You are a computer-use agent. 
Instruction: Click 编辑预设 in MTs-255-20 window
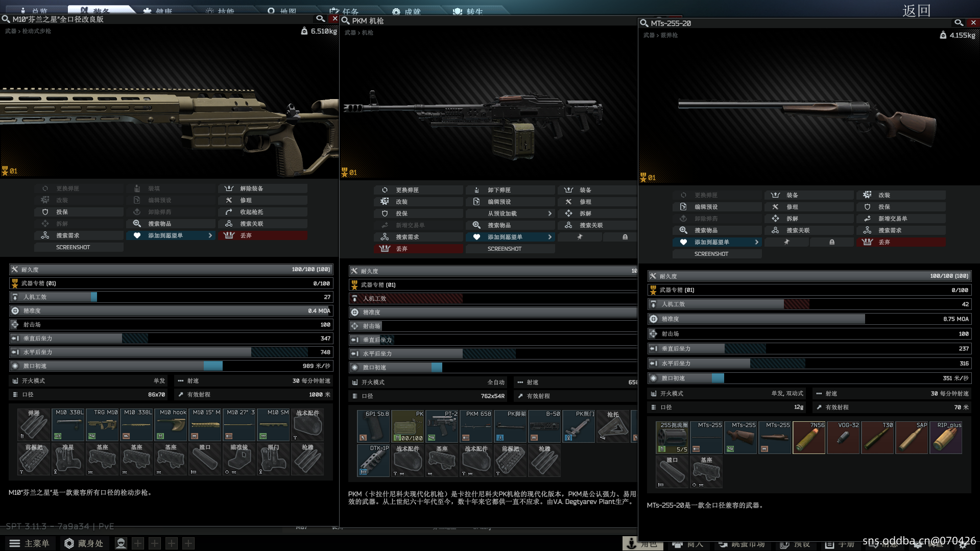pyautogui.click(x=717, y=207)
